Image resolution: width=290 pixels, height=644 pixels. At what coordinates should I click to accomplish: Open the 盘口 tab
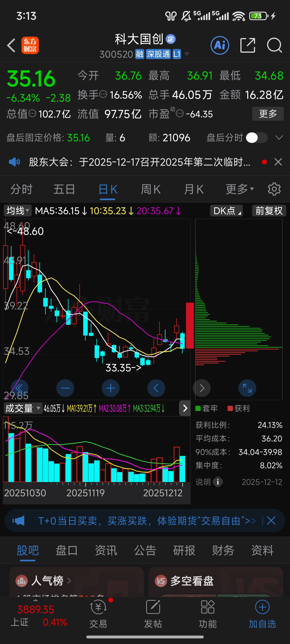(67, 550)
